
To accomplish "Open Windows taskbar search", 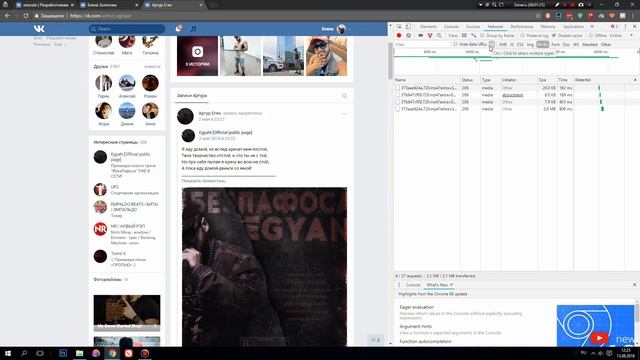I will pyautogui.click(x=24, y=353).
